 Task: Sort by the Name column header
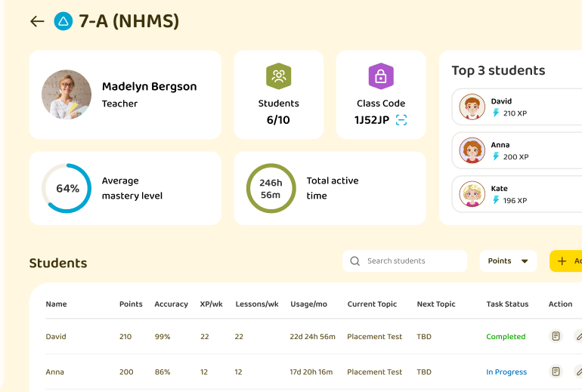tap(56, 304)
